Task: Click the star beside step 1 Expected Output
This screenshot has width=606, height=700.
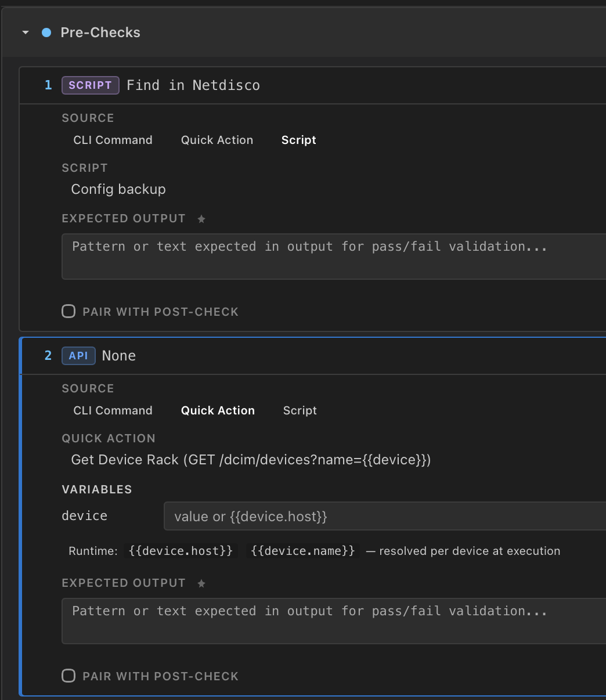Action: click(x=201, y=218)
